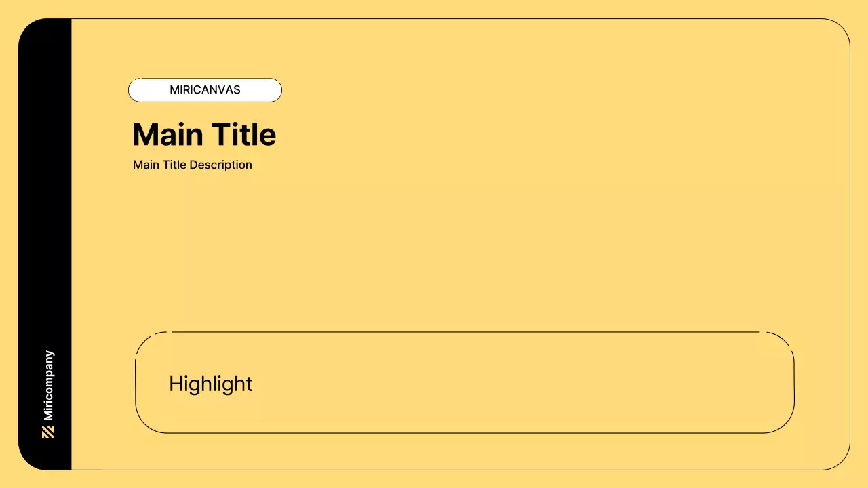This screenshot has width=868, height=488.
Task: Click the Miricompany striped logo icon
Action: click(x=47, y=432)
